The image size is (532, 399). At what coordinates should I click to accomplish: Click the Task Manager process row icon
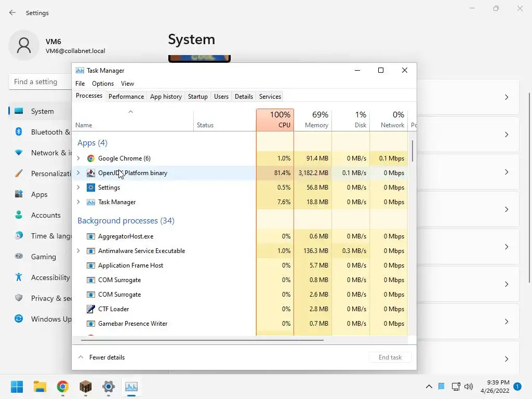(x=90, y=202)
